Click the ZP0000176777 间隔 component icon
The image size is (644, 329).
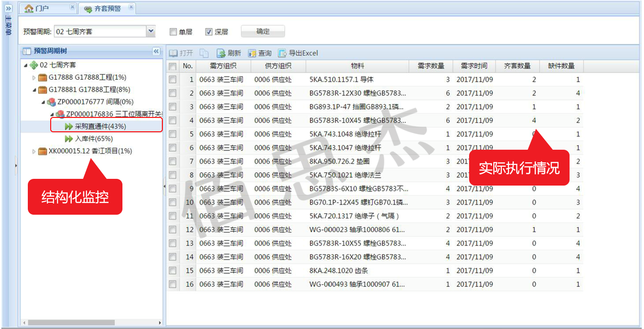51,102
